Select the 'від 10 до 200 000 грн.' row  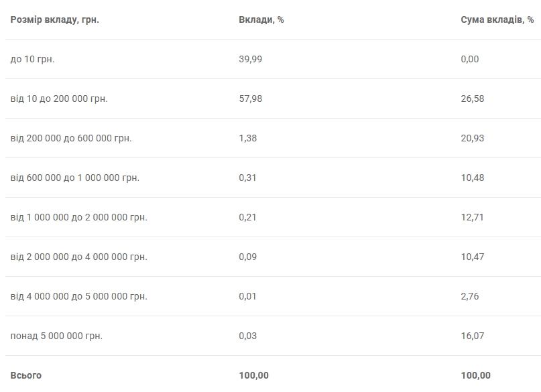[59, 99]
